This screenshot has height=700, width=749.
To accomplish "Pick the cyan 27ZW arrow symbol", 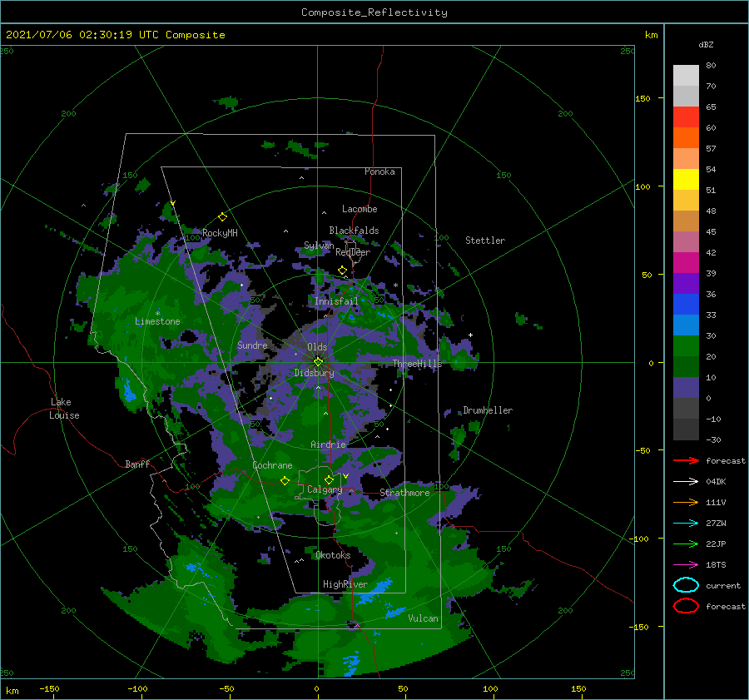I will (686, 524).
